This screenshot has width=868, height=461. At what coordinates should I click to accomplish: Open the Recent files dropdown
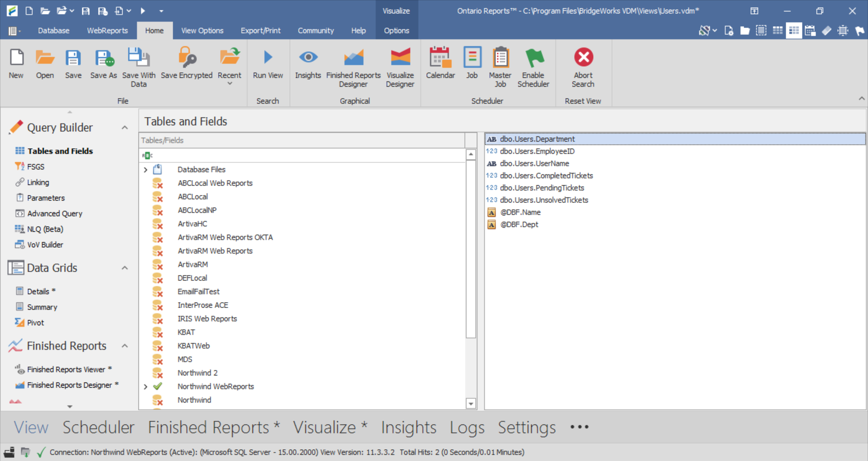[230, 66]
